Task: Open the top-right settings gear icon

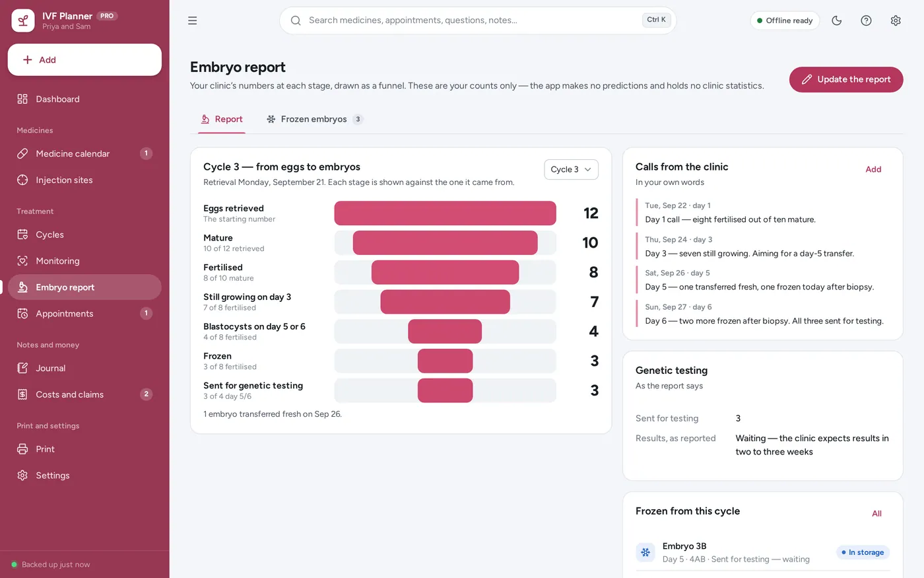Action: [896, 20]
